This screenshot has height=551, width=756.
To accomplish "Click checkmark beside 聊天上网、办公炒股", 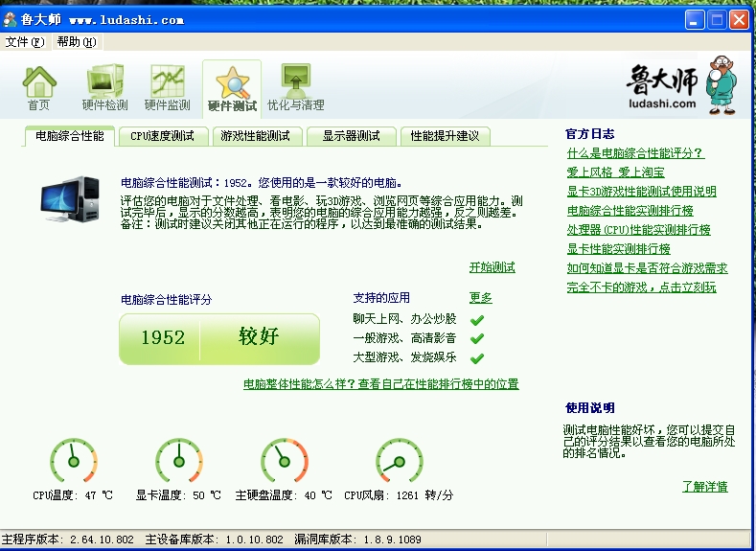I will (477, 320).
